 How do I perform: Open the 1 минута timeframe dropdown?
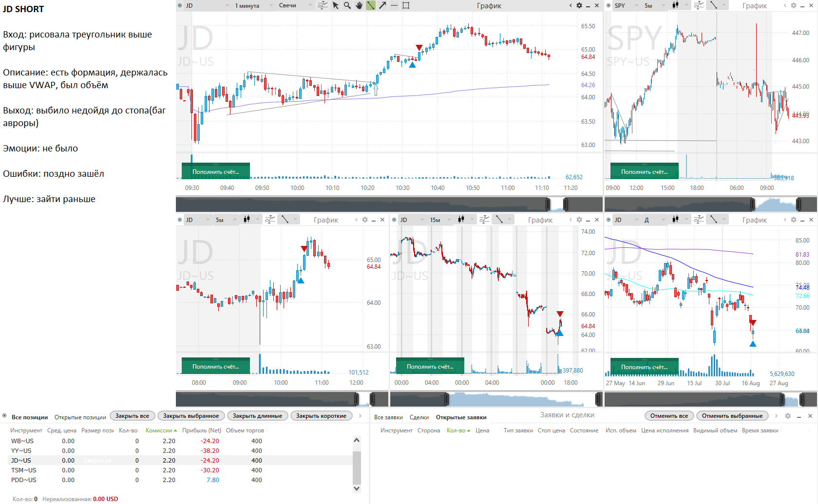[253, 5]
